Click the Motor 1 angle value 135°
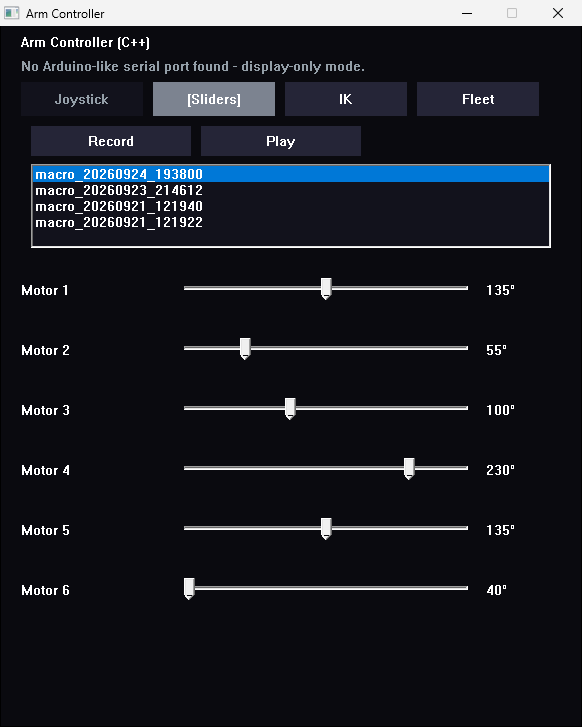 point(500,290)
